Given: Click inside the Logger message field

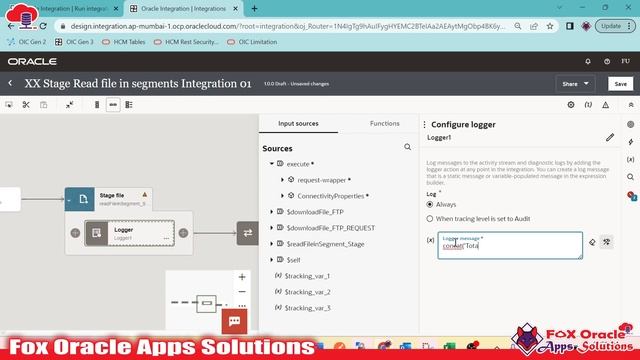Looking at the screenshot, I should pos(510,246).
